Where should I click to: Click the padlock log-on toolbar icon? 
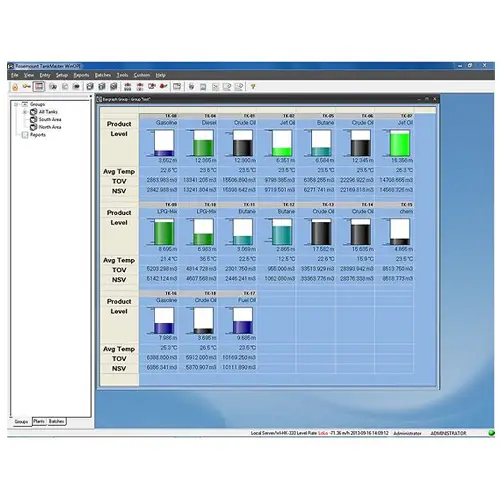(15, 87)
